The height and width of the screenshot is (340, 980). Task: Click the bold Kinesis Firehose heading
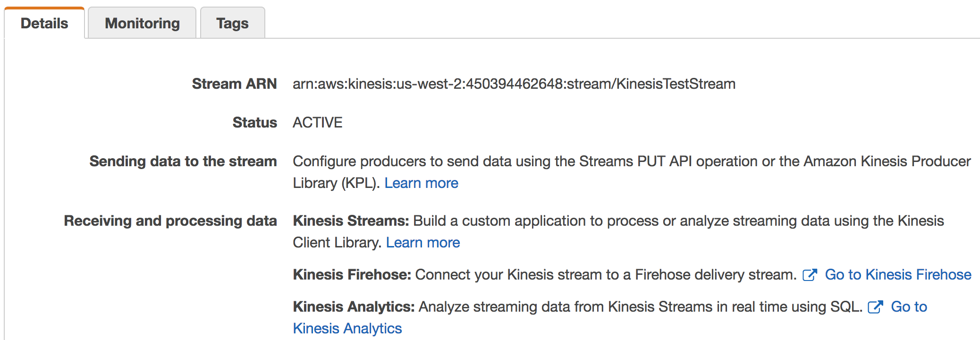(x=352, y=274)
